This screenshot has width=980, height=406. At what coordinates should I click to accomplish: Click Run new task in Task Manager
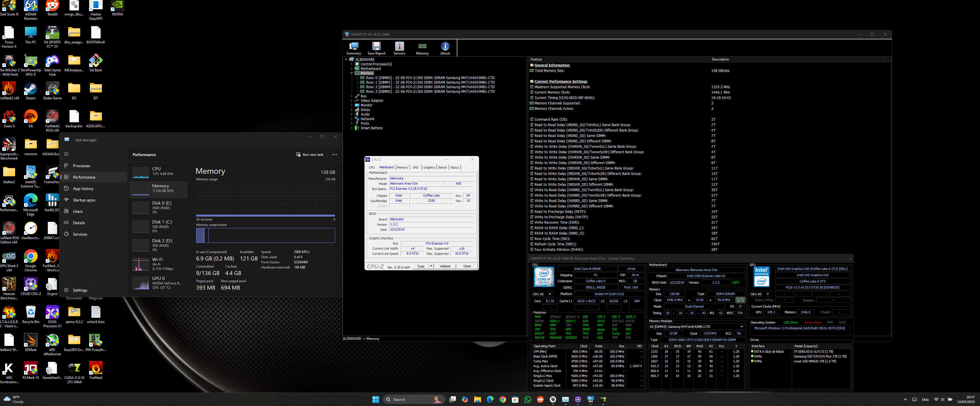tap(310, 155)
